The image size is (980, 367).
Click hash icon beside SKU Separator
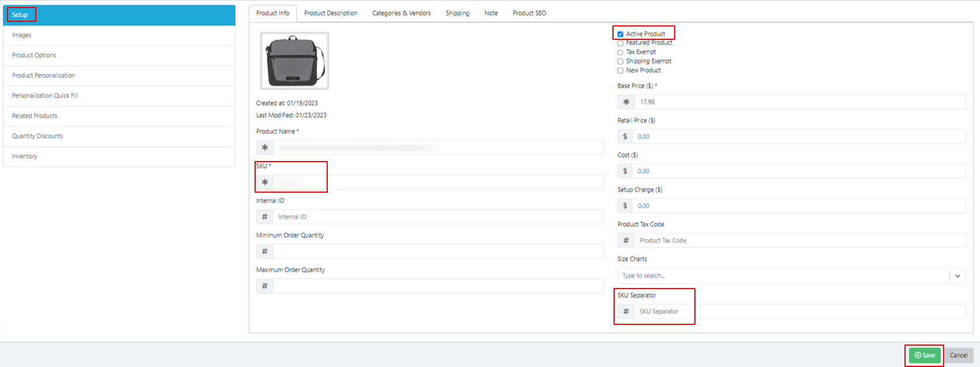[x=626, y=312]
